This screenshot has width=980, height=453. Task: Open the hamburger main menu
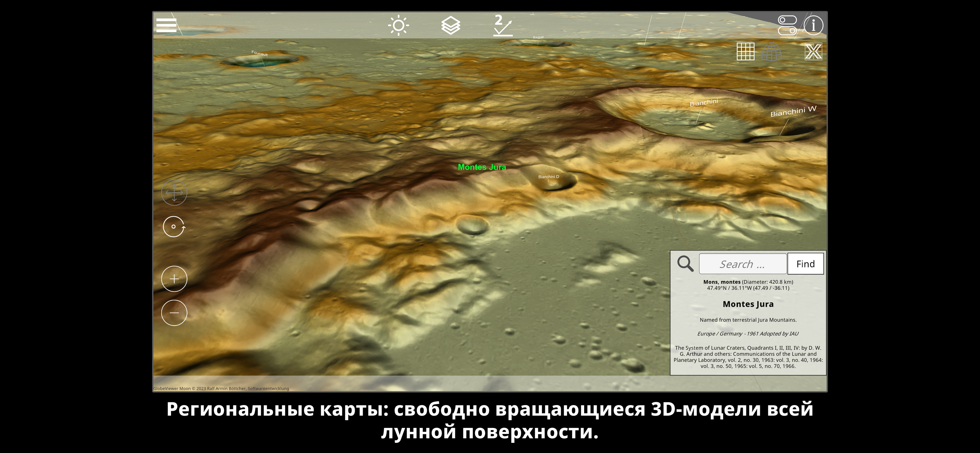coord(166,25)
